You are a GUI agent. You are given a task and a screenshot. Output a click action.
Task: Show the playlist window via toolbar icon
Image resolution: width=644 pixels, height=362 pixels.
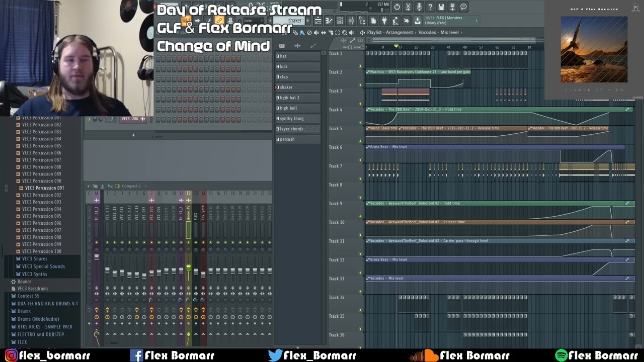(x=318, y=21)
